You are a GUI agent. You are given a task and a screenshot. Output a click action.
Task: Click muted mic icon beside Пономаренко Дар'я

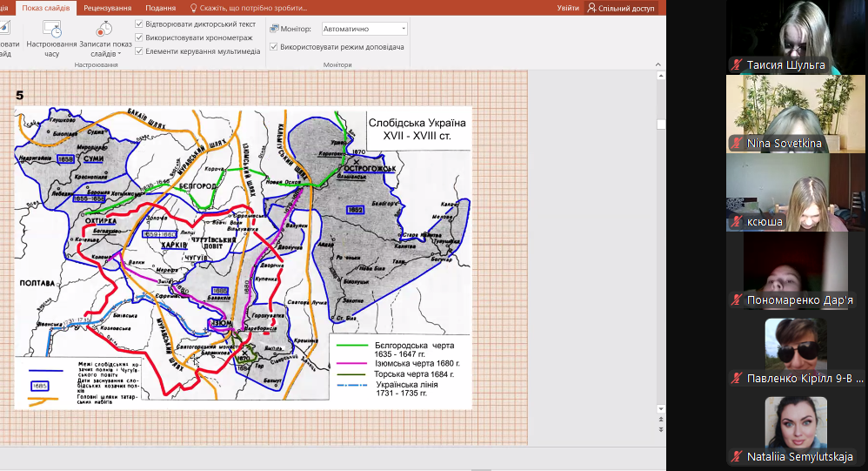(x=738, y=299)
